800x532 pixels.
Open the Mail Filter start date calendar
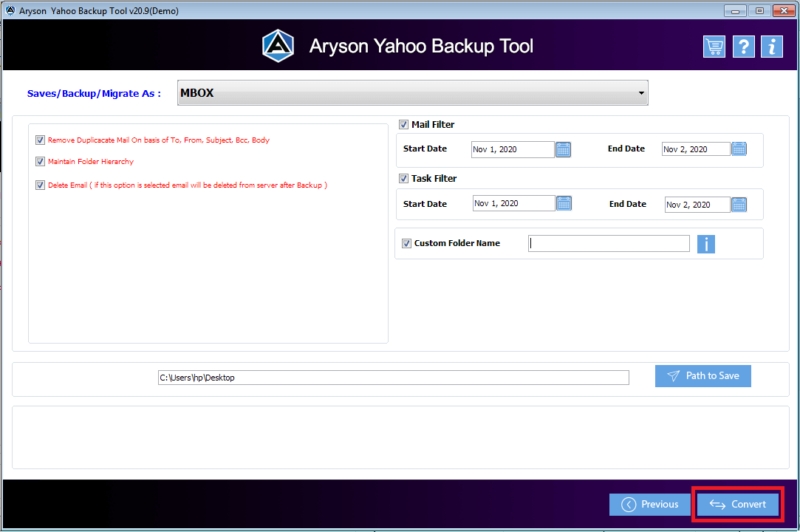click(x=563, y=149)
